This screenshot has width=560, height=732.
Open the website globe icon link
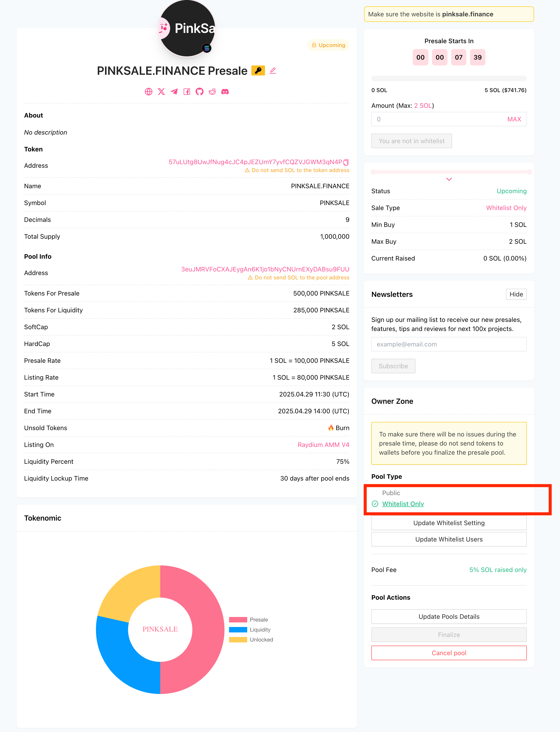click(x=149, y=92)
